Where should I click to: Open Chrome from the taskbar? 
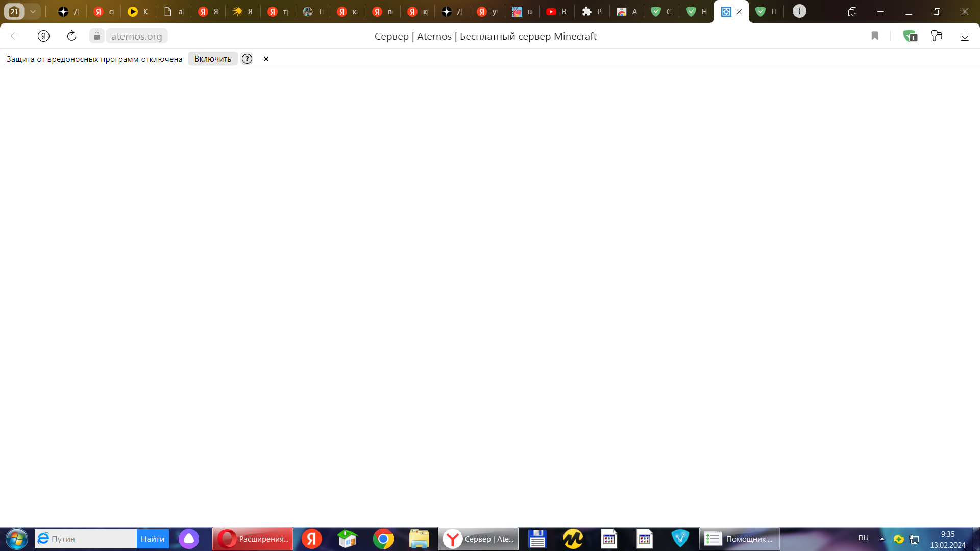(383, 539)
